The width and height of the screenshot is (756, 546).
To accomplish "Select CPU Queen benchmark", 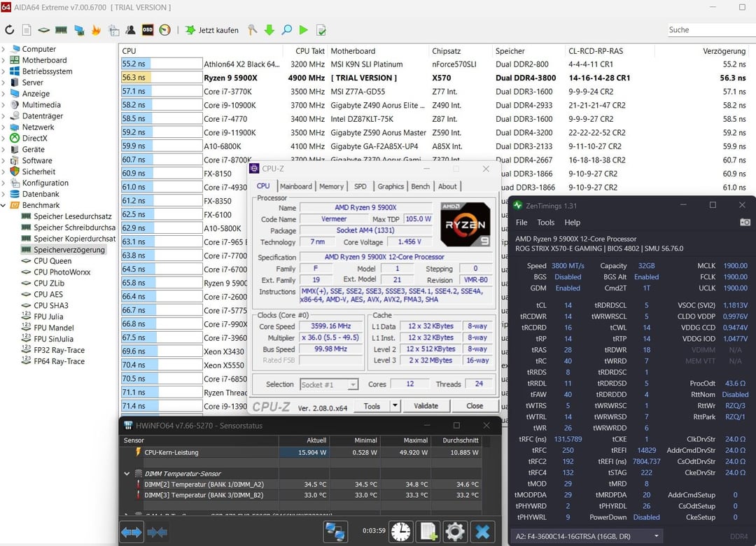I will pos(52,261).
